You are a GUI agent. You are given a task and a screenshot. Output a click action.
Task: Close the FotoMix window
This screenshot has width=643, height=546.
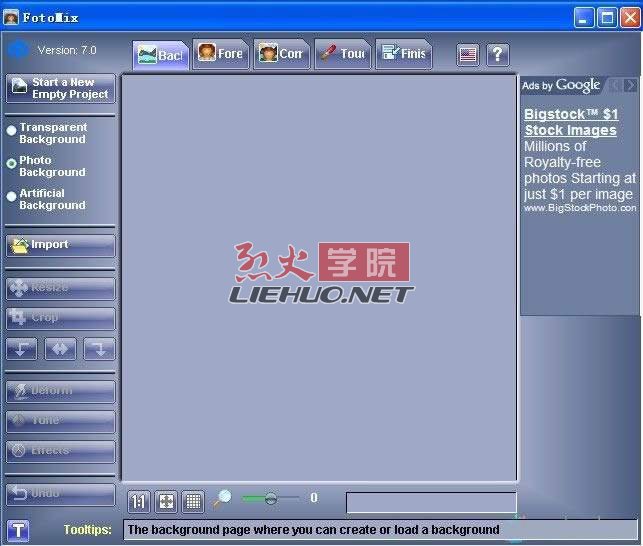[630, 18]
